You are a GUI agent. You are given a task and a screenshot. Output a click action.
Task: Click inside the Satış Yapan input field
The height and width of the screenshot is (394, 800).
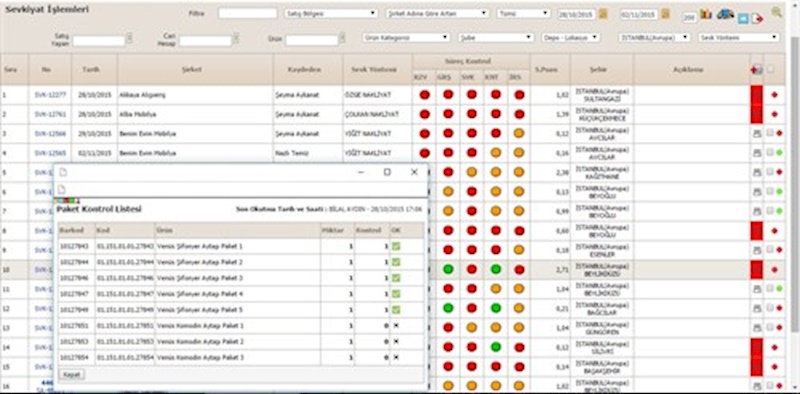(98, 41)
